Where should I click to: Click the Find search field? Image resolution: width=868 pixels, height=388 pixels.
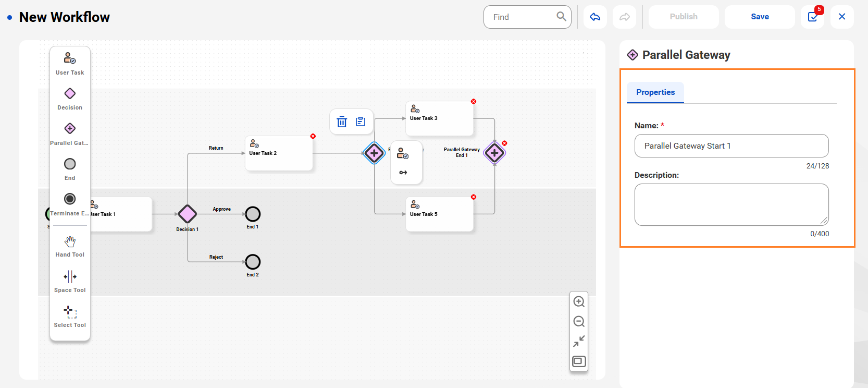(x=527, y=17)
